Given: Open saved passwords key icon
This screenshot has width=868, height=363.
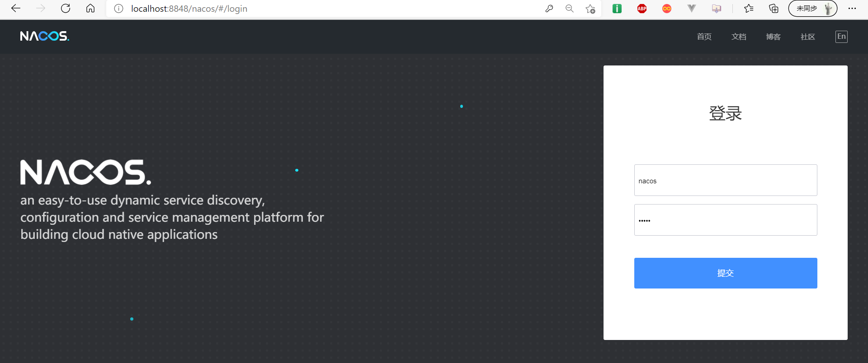Looking at the screenshot, I should (549, 9).
